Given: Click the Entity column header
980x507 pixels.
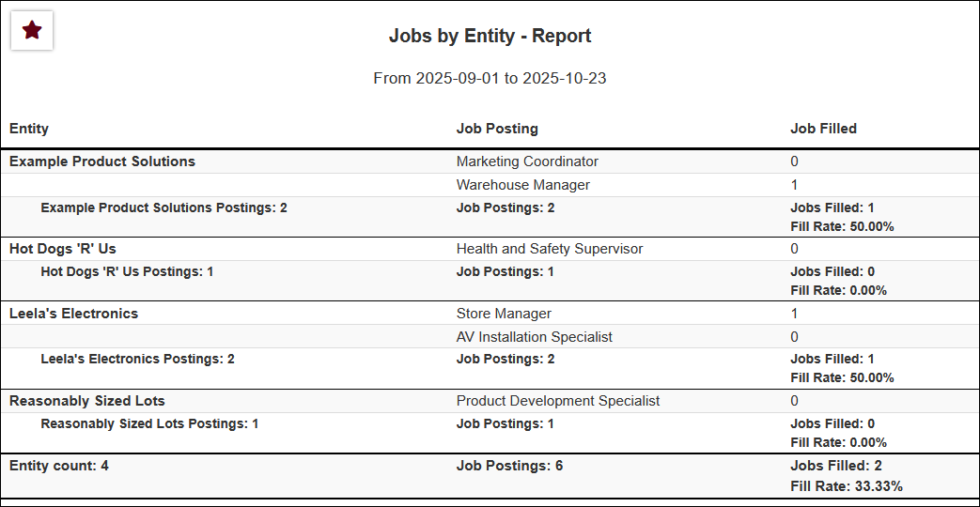Looking at the screenshot, I should [29, 129].
